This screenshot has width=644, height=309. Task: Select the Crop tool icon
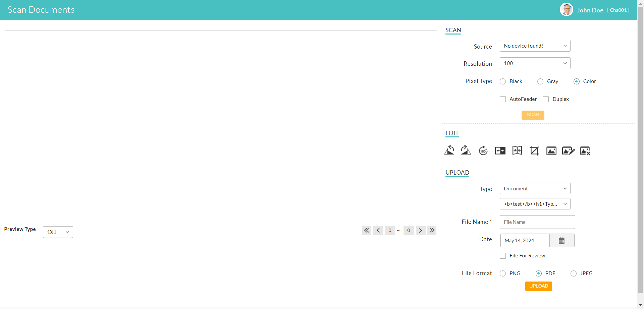pos(534,151)
